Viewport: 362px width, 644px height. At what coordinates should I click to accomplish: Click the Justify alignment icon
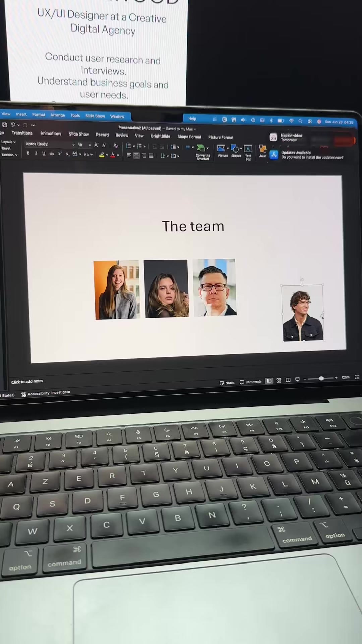[x=151, y=156]
